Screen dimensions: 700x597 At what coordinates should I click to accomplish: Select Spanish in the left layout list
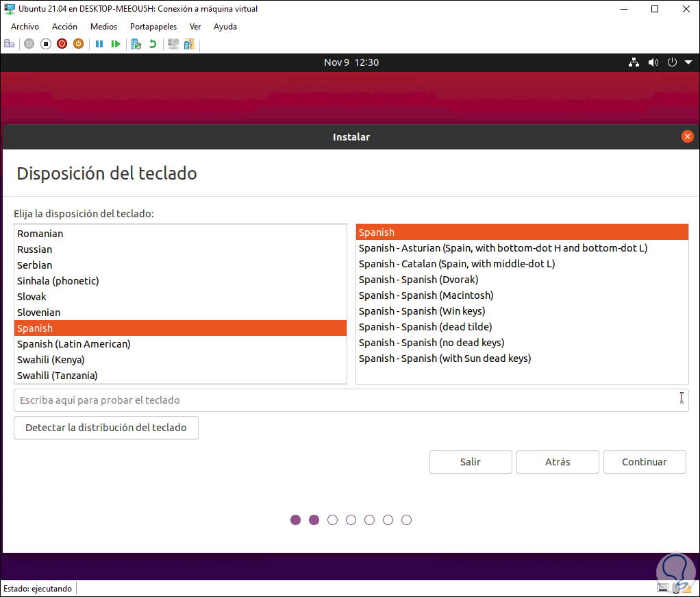click(180, 328)
